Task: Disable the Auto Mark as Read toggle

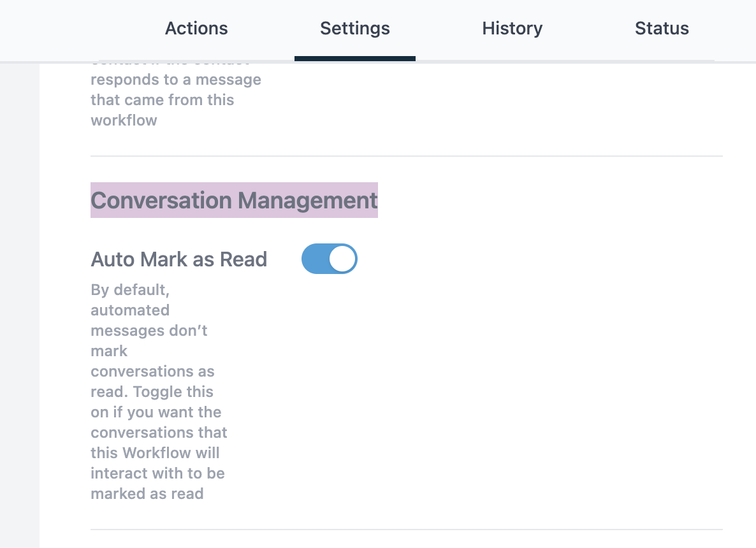Action: 330,259
